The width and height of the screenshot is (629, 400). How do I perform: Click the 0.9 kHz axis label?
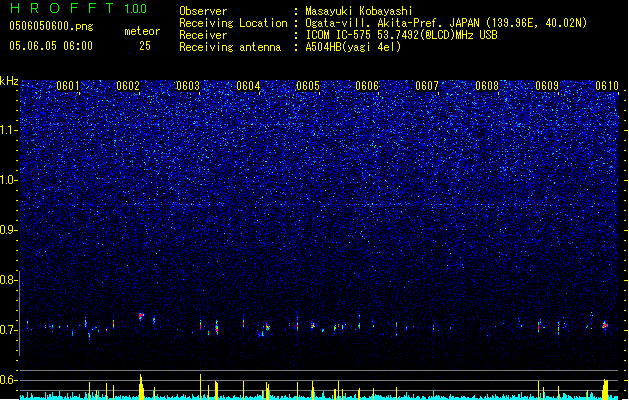click(9, 230)
